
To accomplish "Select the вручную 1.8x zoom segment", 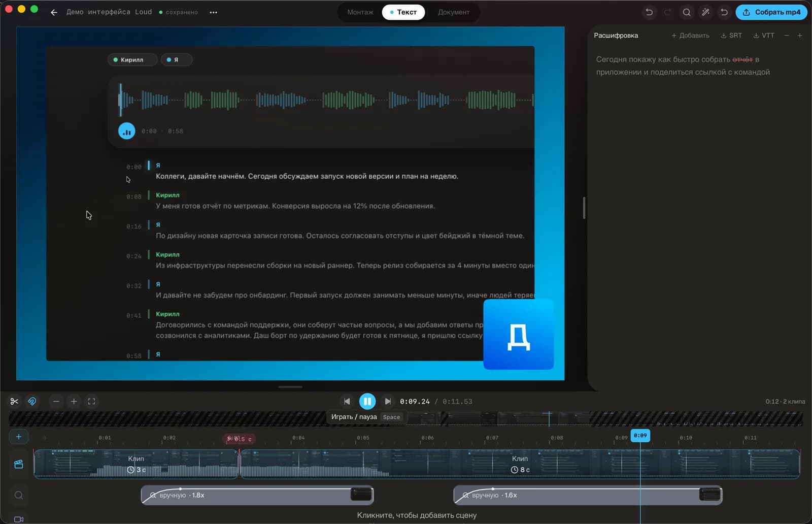I will tap(257, 495).
